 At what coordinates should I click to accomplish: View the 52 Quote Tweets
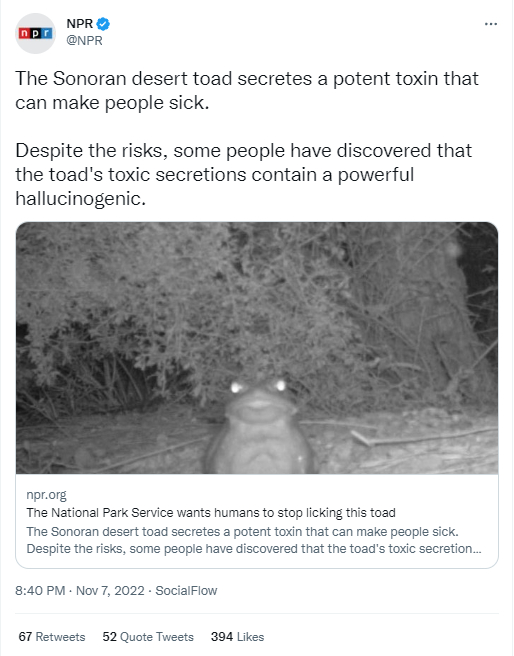[148, 636]
